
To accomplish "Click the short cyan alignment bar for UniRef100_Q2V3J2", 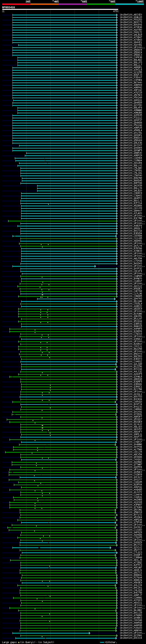I will tap(62, 548).
